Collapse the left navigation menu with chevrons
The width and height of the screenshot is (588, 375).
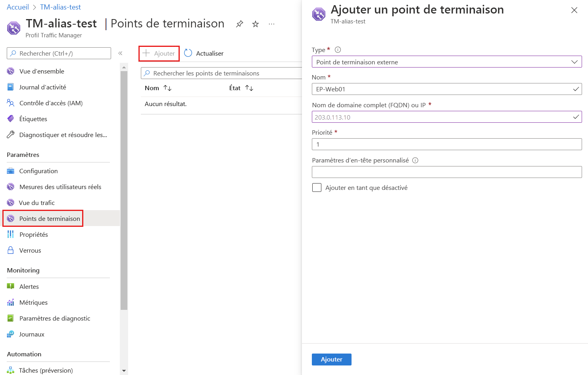click(120, 53)
